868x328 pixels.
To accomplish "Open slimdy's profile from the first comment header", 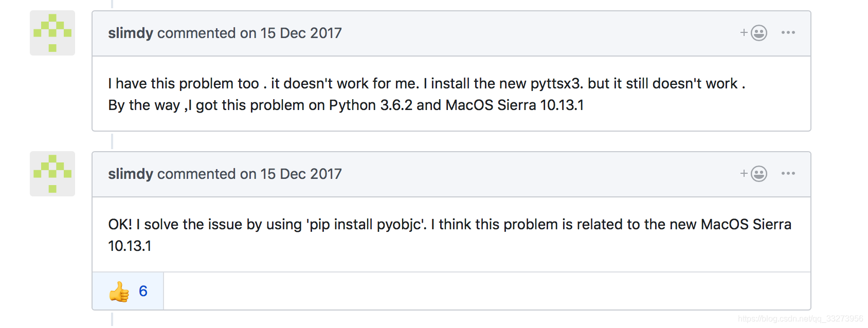I will tap(130, 33).
